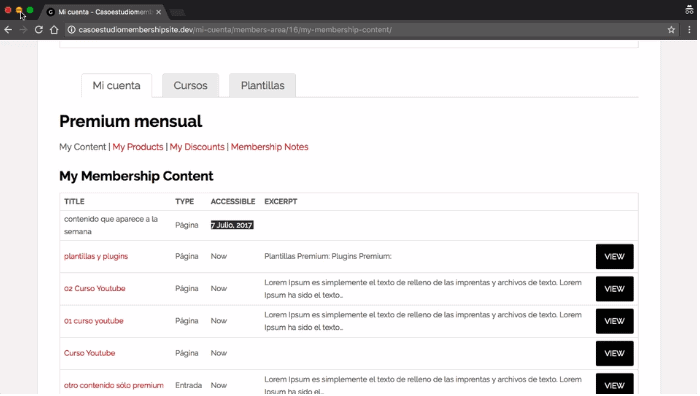This screenshot has height=396, width=700.
Task: Click the address bar URL
Action: (235, 30)
